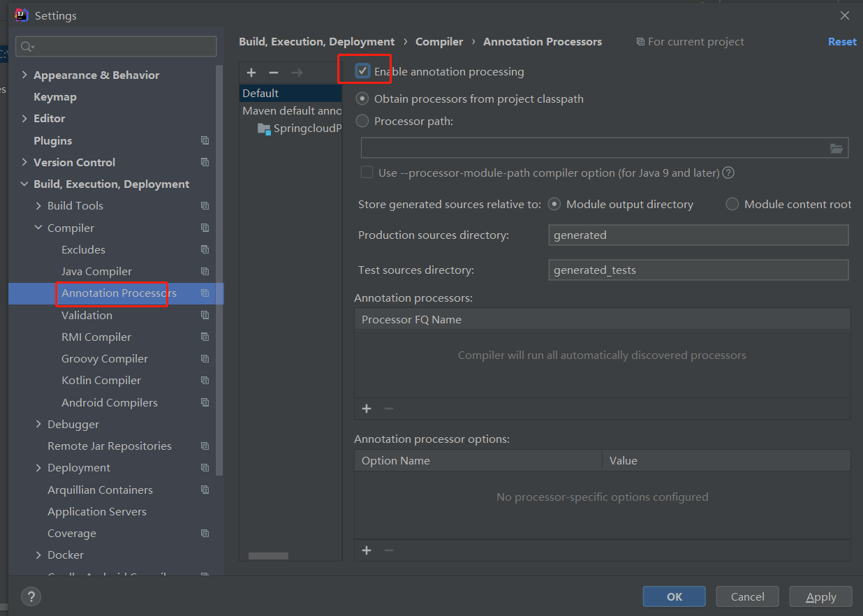Click project-level icon beside Java Compiler
This screenshot has height=616, width=863.
point(205,271)
